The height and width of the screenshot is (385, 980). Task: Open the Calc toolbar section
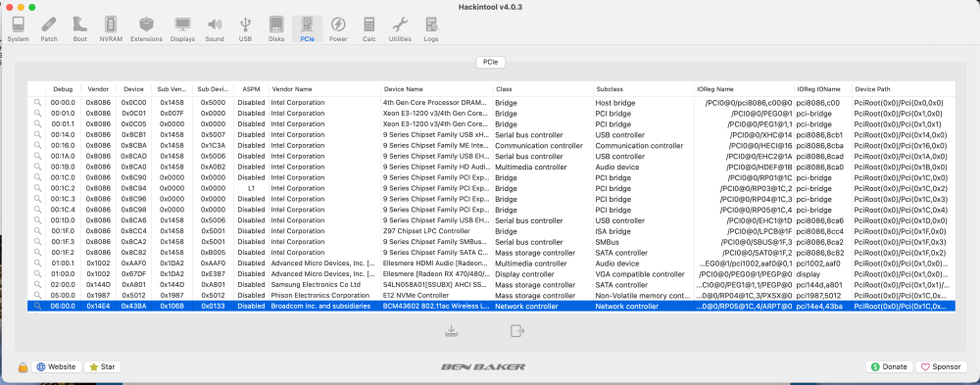point(368,29)
